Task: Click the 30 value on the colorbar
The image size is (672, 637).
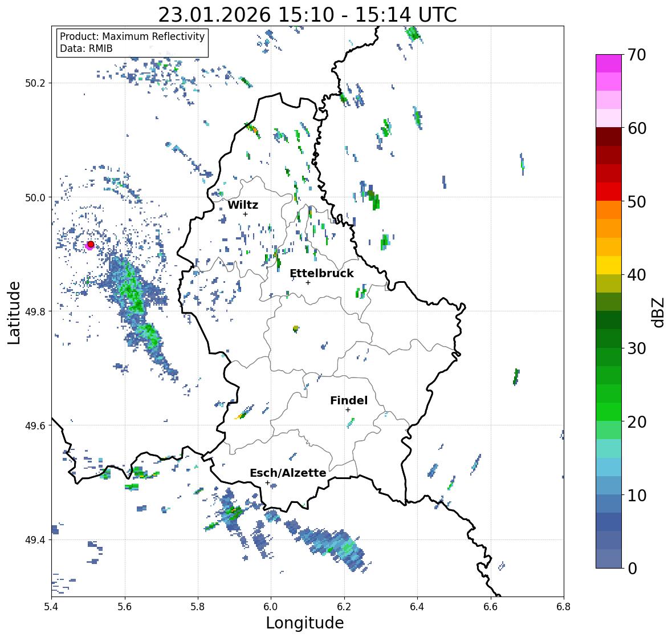Action: (637, 348)
